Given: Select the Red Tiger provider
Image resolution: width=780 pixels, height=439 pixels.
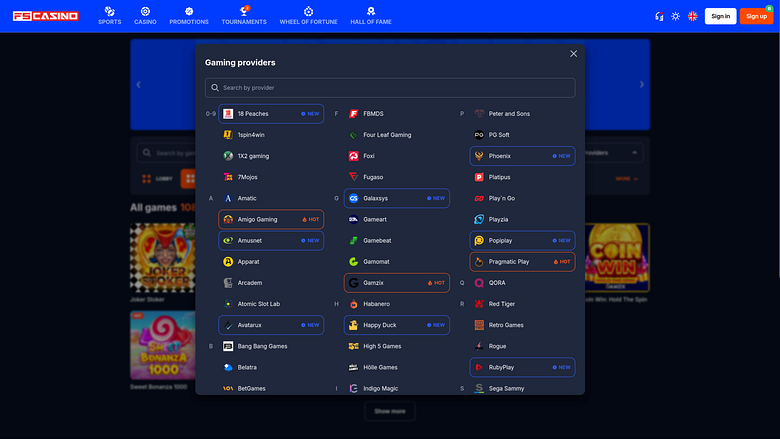Looking at the screenshot, I should [x=522, y=304].
